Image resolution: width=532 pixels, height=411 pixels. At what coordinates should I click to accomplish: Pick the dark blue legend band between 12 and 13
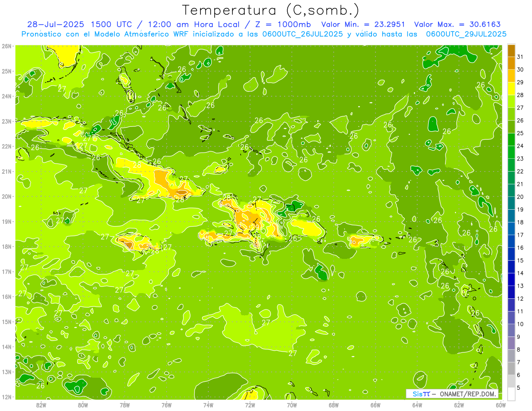click(512, 292)
